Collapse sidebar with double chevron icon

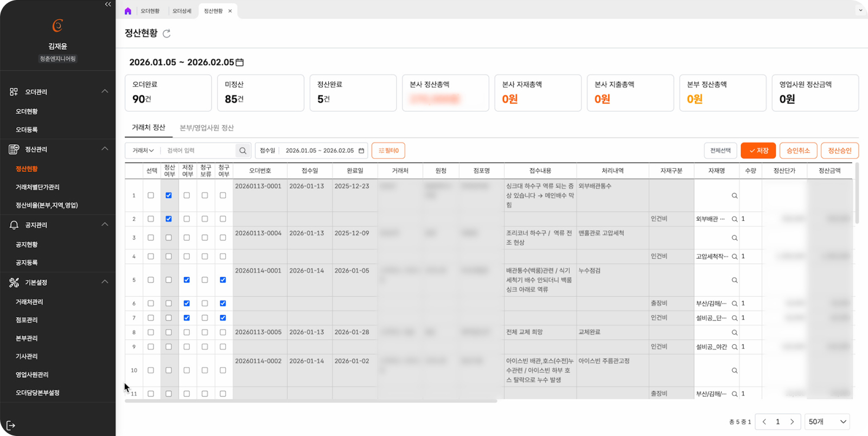tap(108, 4)
